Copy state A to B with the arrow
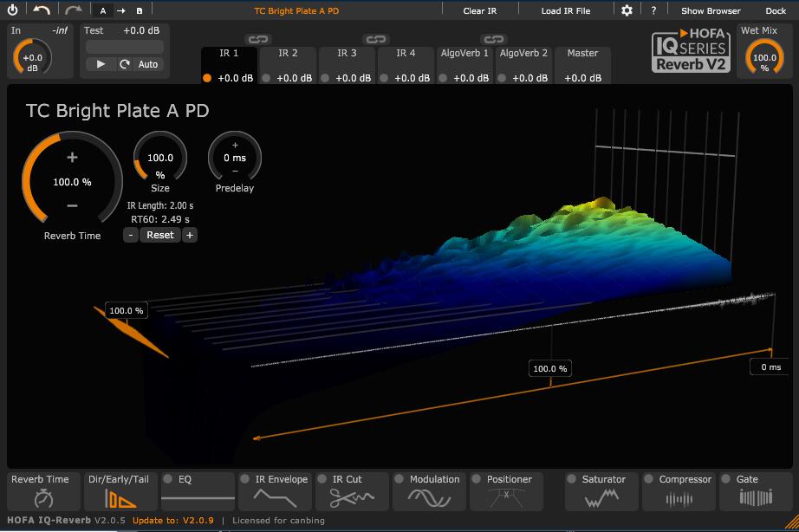The width and height of the screenshot is (799, 532). (120, 10)
